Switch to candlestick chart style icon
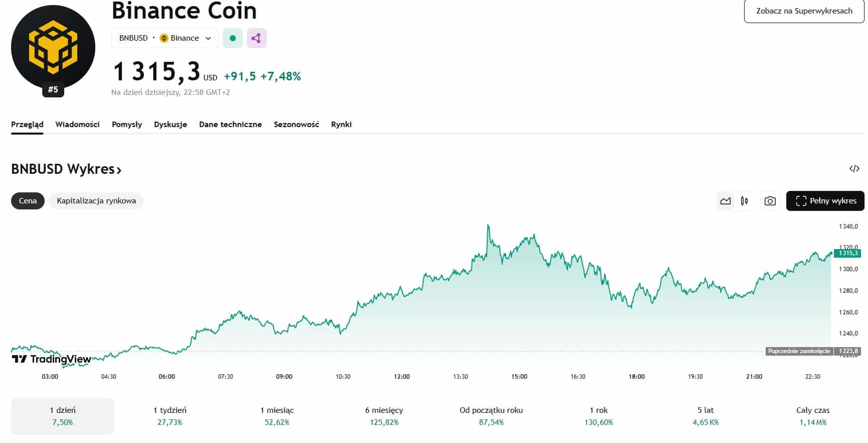The height and width of the screenshot is (443, 868). coord(745,201)
